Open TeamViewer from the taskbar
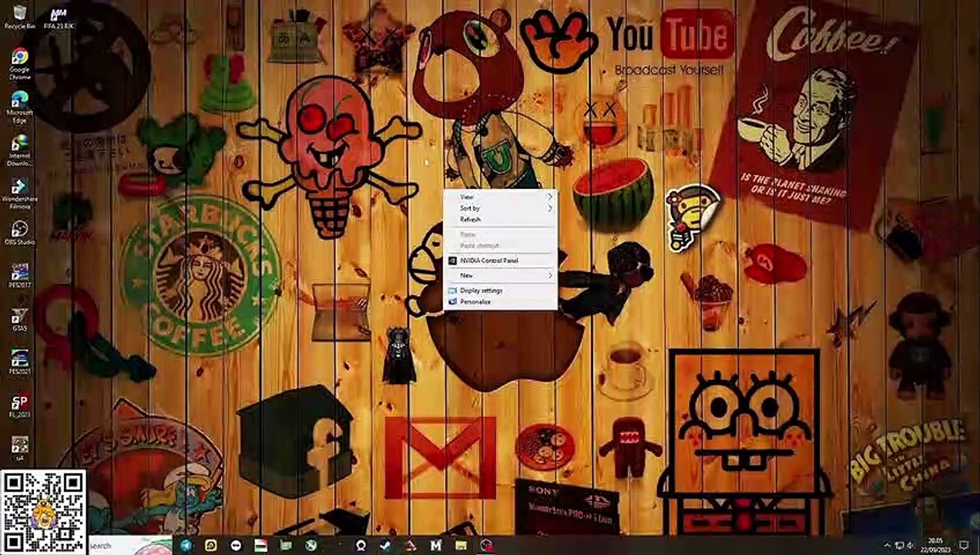 pos(237,545)
